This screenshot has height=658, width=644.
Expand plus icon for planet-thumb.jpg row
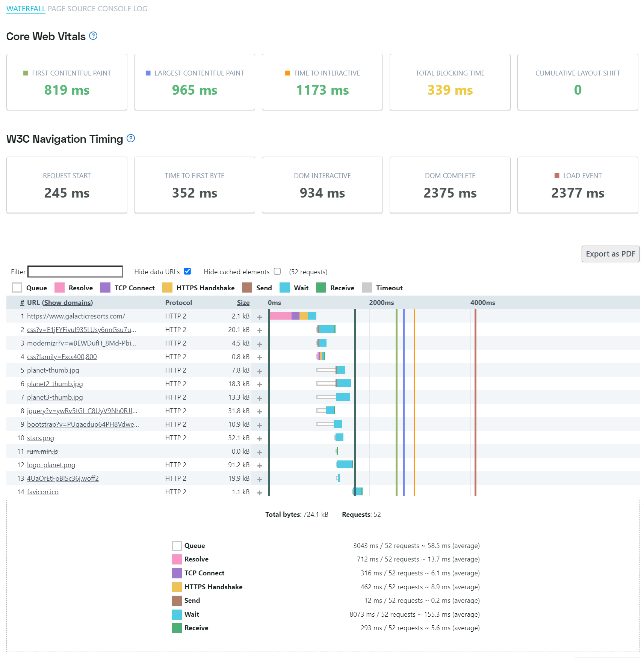click(x=260, y=371)
